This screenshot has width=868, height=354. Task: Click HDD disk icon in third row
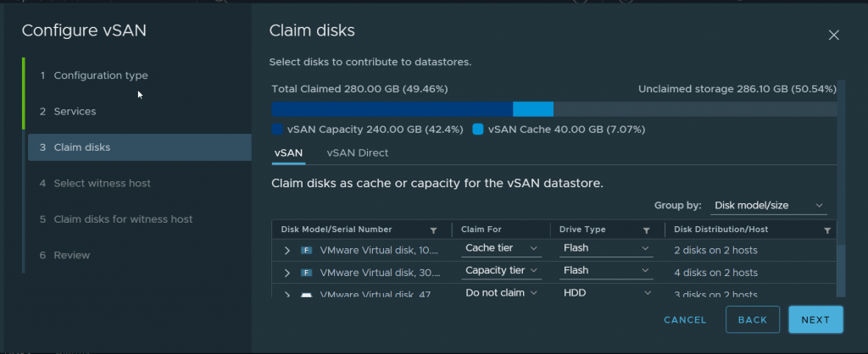point(306,295)
